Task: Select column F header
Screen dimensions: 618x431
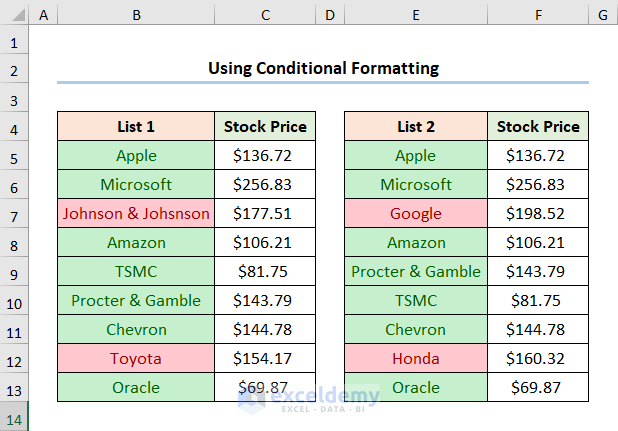Action: [x=538, y=16]
